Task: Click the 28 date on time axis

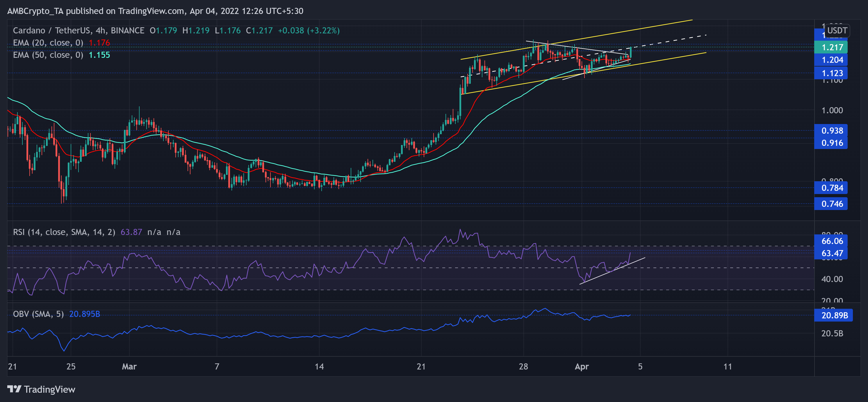Action: click(x=523, y=366)
